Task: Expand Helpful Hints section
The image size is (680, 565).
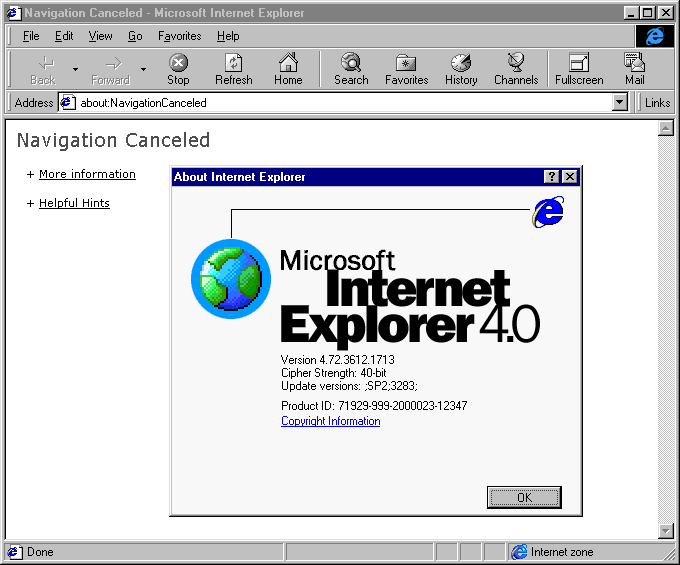Action: click(30, 203)
